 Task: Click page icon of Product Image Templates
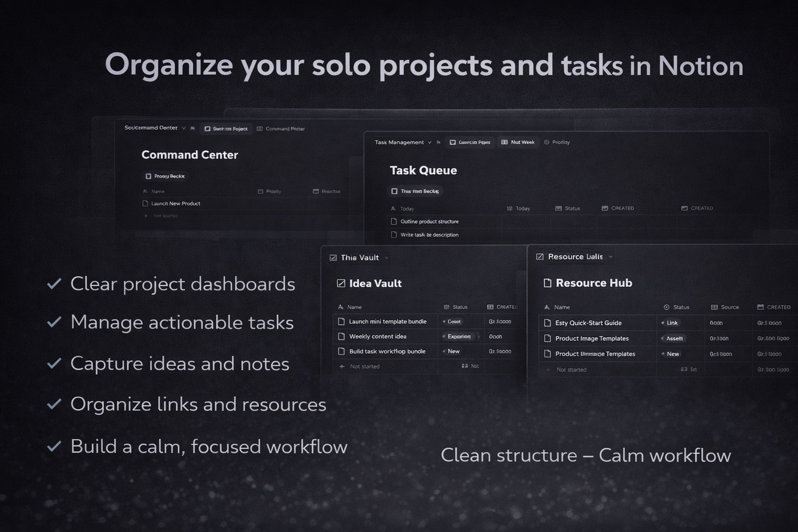click(x=548, y=338)
